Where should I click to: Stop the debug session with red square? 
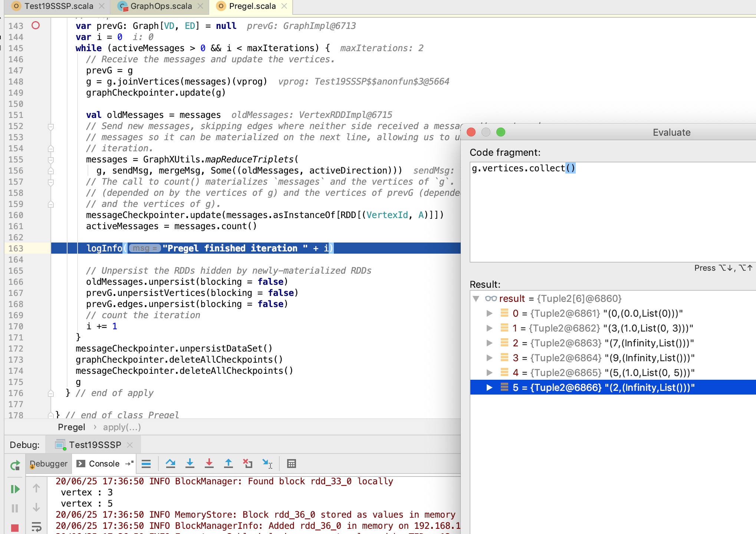(x=15, y=528)
